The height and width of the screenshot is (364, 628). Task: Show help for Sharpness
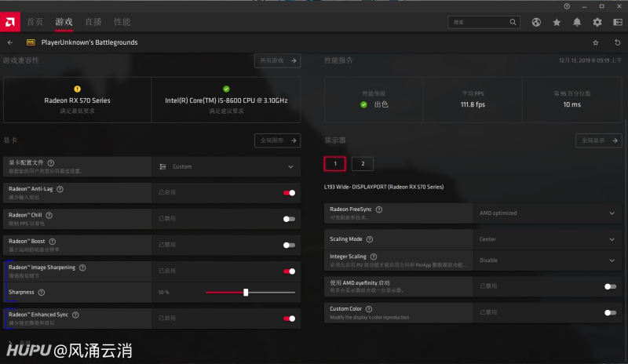[42, 293]
